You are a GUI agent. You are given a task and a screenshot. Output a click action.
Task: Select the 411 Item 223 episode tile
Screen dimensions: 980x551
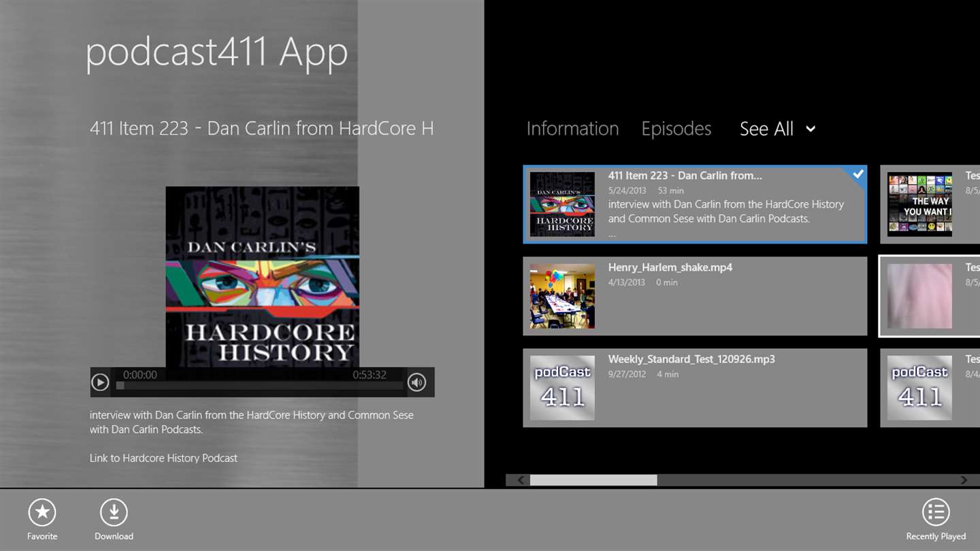coord(695,204)
